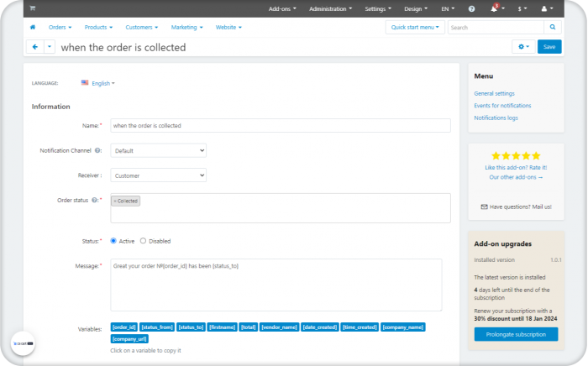Open the Settings menu
Screen dimensions: 588x366
[378, 8]
